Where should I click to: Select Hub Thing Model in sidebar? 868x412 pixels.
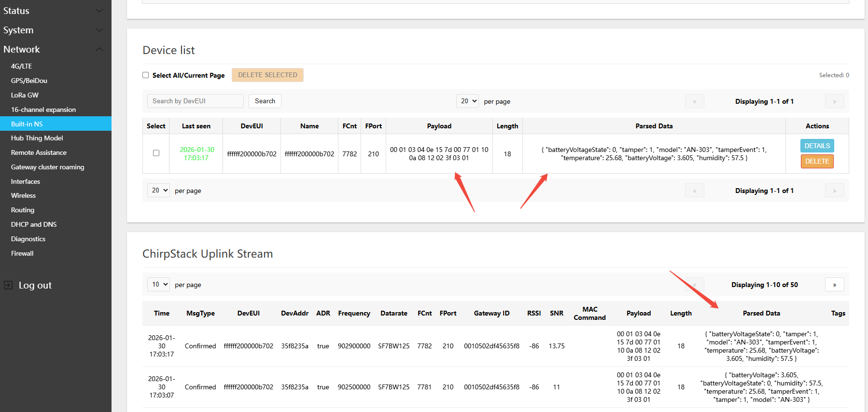pyautogui.click(x=37, y=138)
